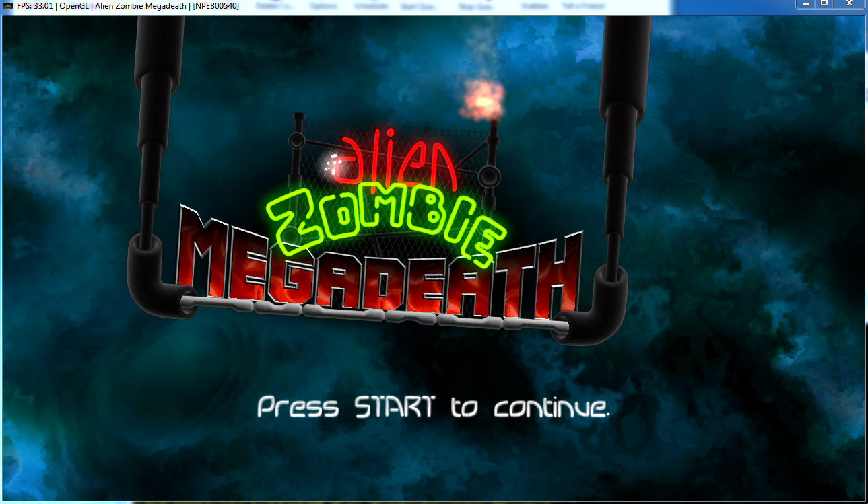This screenshot has height=504, width=868.
Task: Minimize the Alien Zombie Megadeath window
Action: click(805, 4)
